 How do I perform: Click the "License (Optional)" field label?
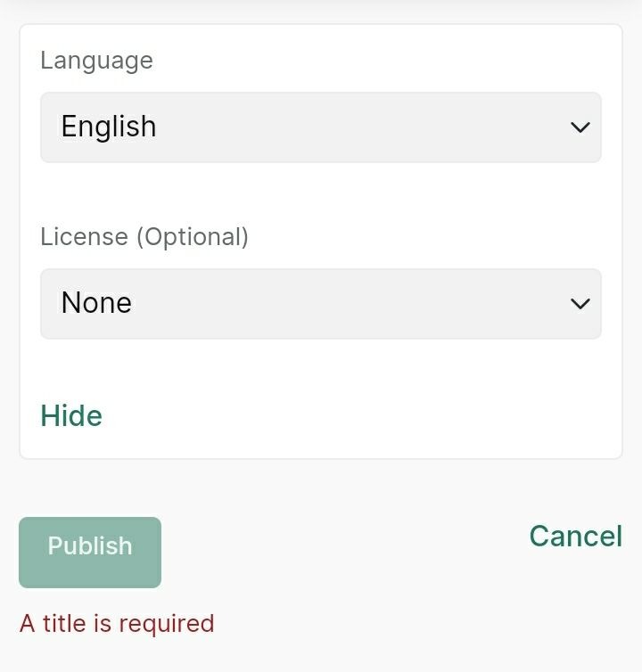[x=144, y=237]
